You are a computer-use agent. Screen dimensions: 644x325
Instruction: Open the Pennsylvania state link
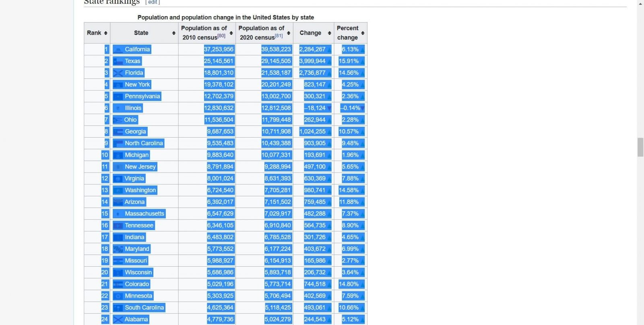[142, 97]
